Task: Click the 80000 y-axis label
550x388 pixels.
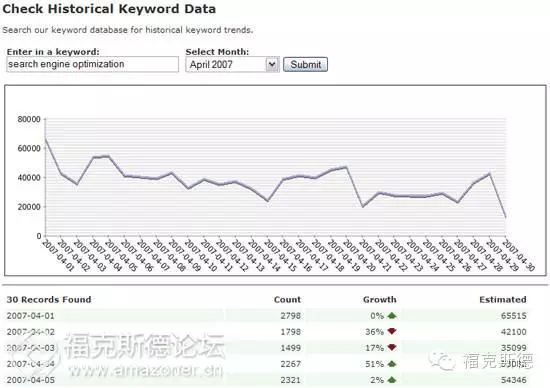Action: point(29,119)
